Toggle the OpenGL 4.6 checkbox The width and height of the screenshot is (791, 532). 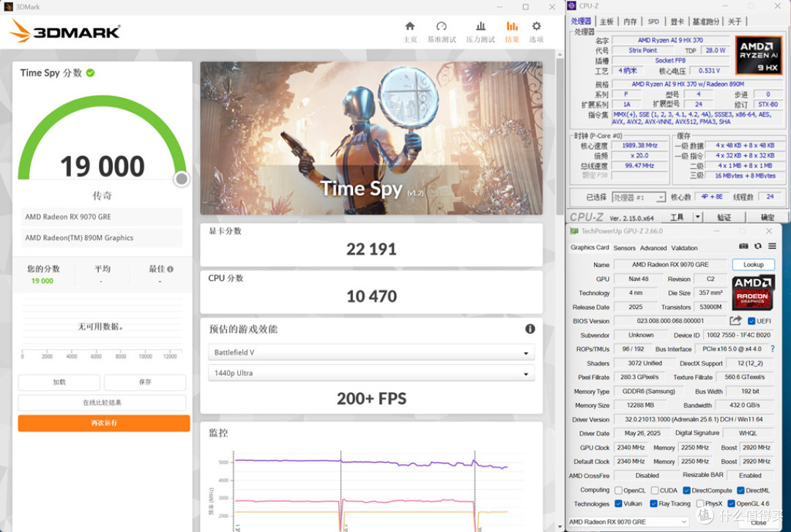pyautogui.click(x=731, y=503)
